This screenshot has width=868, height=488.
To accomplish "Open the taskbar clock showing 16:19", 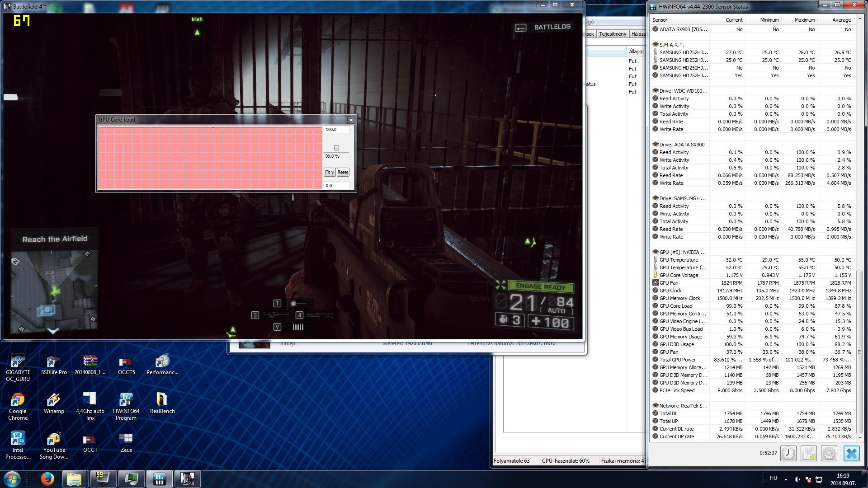I will 842,479.
